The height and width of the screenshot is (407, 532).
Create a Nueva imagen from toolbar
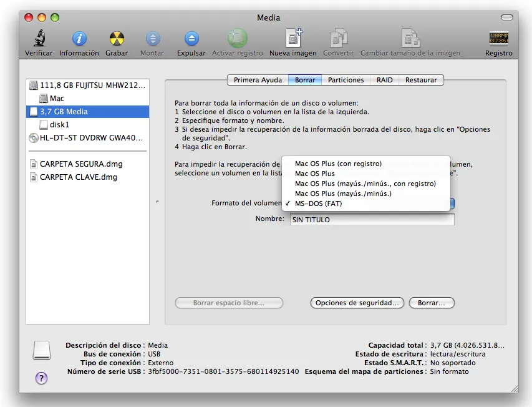click(294, 37)
